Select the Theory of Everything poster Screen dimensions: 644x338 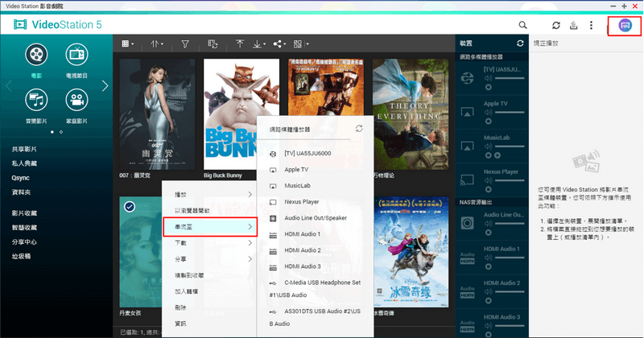[x=411, y=113]
